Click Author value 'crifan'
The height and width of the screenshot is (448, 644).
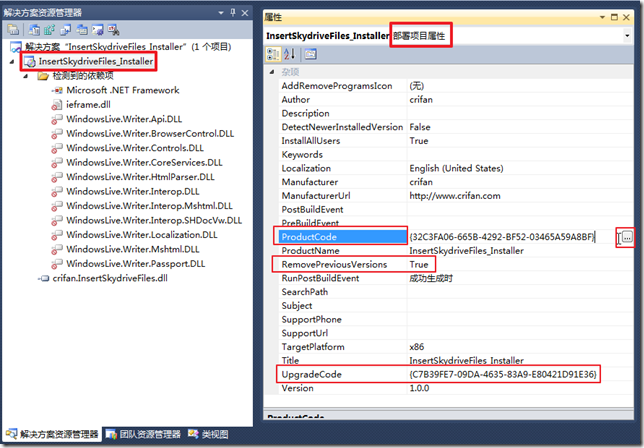click(x=421, y=100)
